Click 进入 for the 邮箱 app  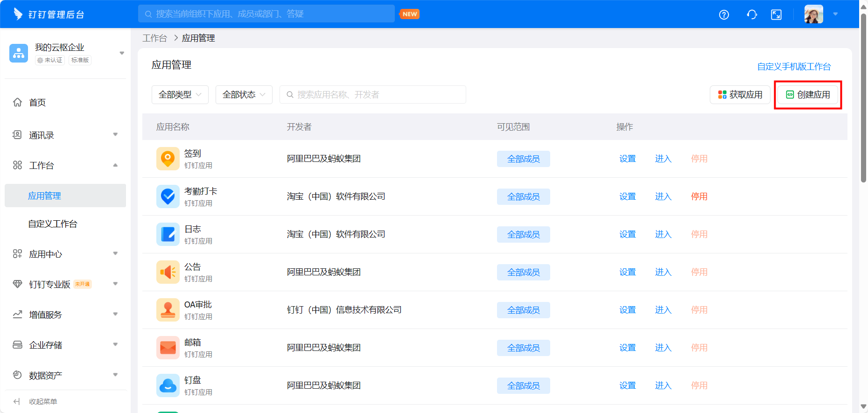coord(663,348)
